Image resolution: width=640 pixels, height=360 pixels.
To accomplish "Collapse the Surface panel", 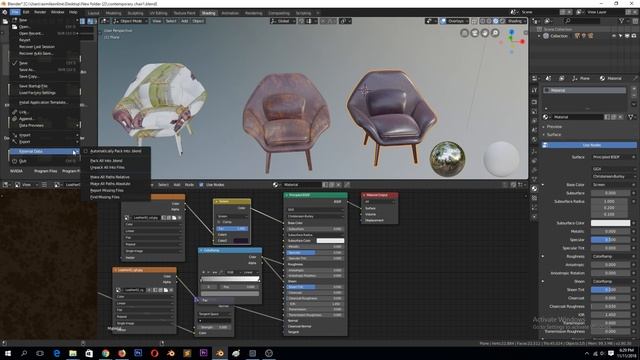I will (553, 135).
